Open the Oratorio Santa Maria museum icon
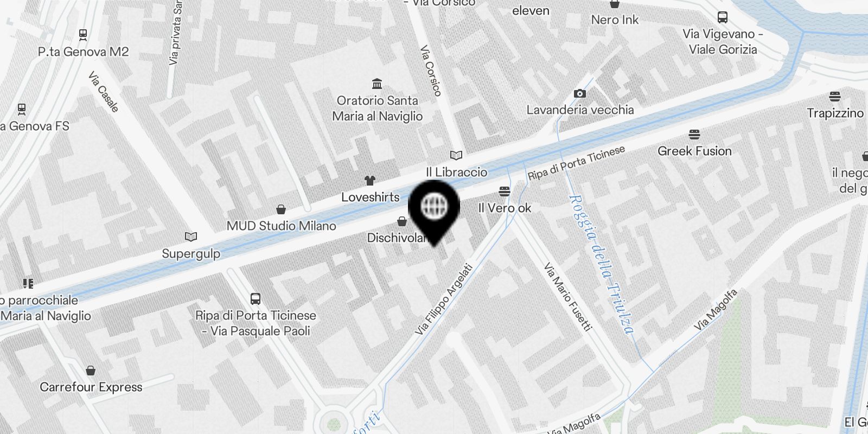868x434 pixels. tap(377, 84)
